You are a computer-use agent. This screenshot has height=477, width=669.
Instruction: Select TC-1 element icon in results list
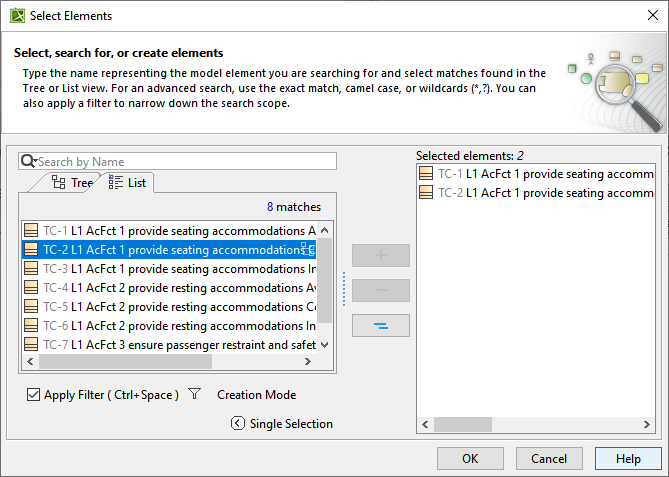point(31,230)
